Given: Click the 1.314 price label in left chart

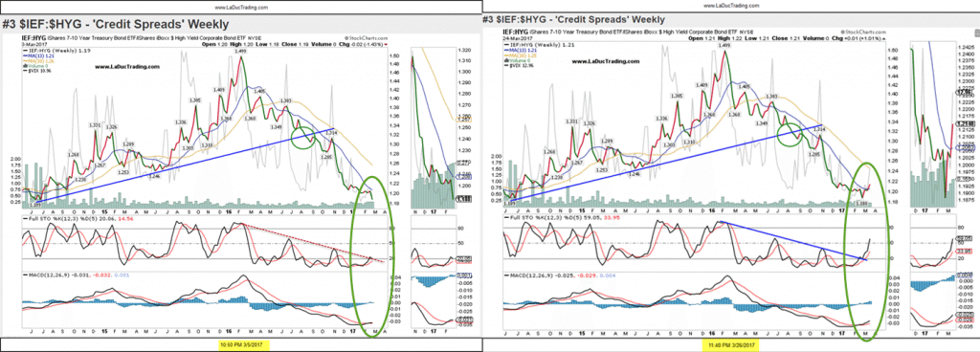Looking at the screenshot, I should point(332,134).
